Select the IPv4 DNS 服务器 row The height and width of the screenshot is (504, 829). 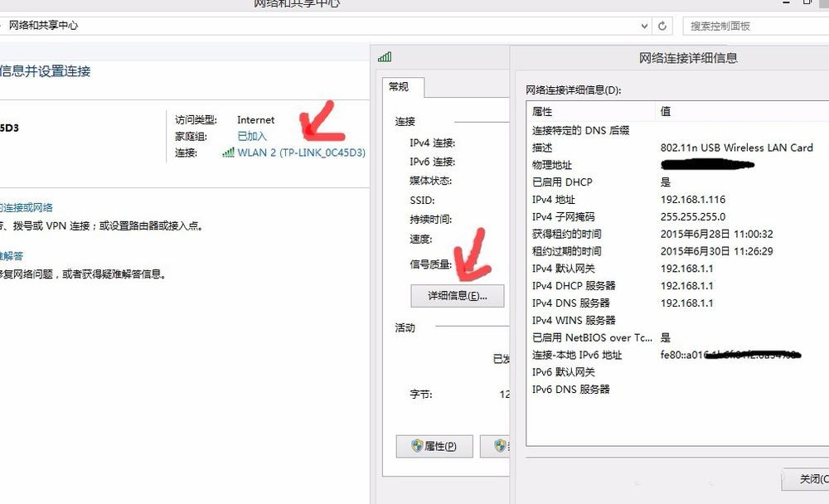coord(678,303)
